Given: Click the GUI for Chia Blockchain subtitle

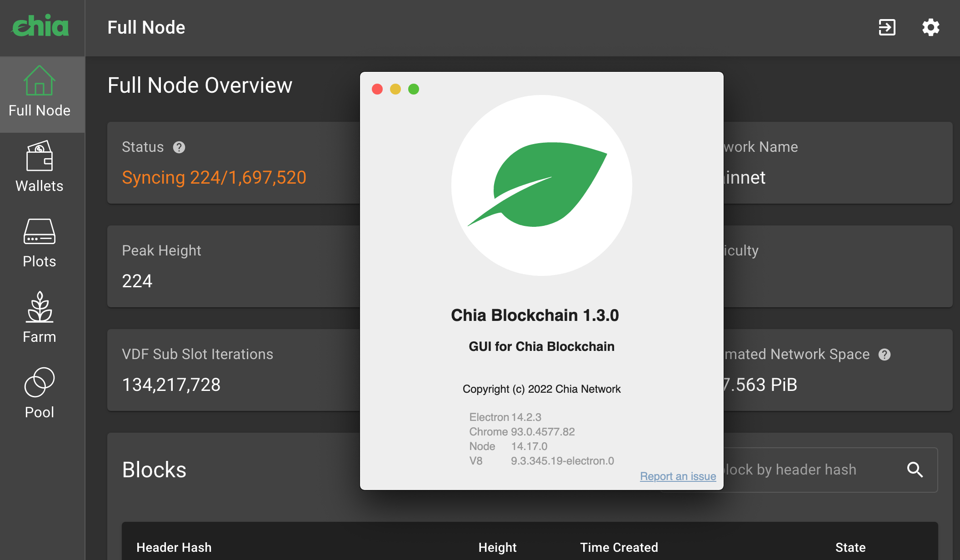Looking at the screenshot, I should coord(541,346).
